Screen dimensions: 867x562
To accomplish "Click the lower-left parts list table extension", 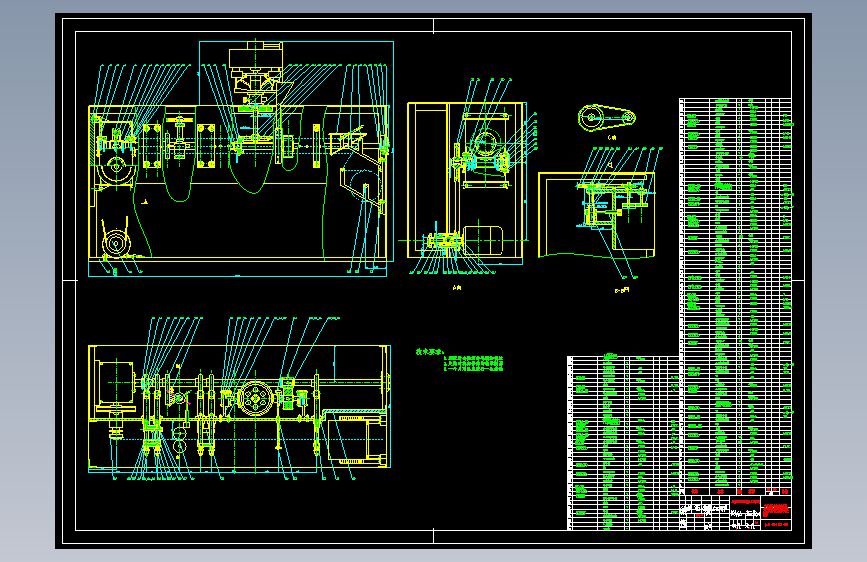I will [623, 443].
